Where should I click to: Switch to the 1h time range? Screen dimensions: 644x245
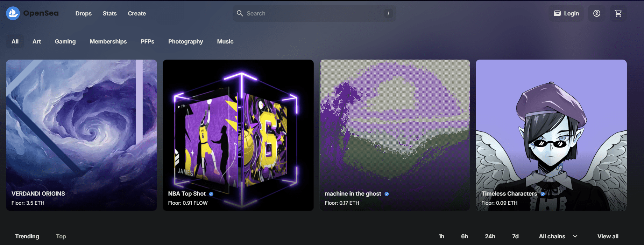441,236
